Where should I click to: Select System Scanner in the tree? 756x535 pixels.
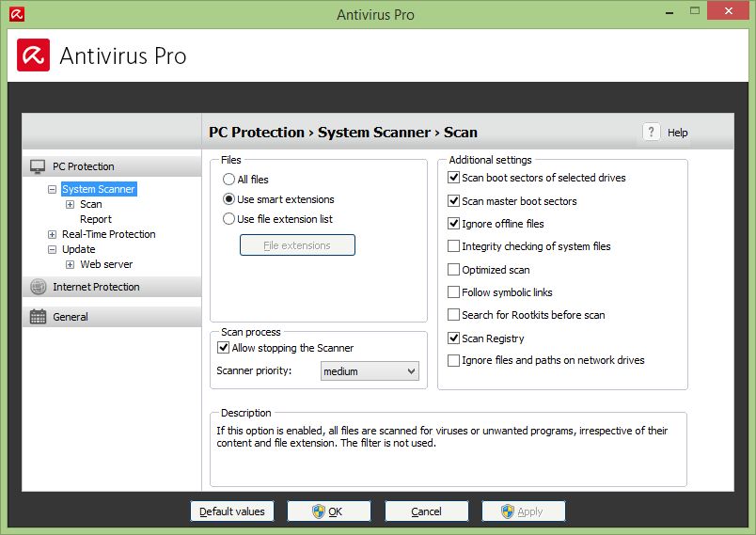tap(99, 189)
